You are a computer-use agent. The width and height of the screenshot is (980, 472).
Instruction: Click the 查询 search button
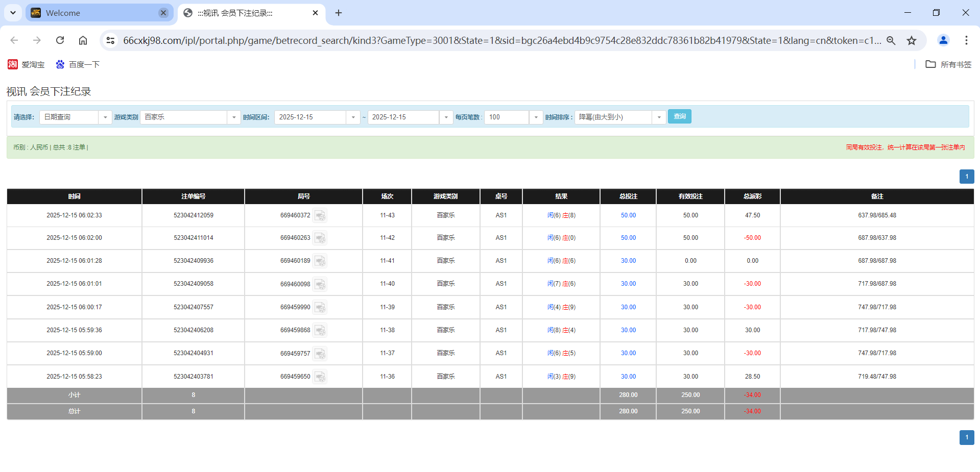679,116
